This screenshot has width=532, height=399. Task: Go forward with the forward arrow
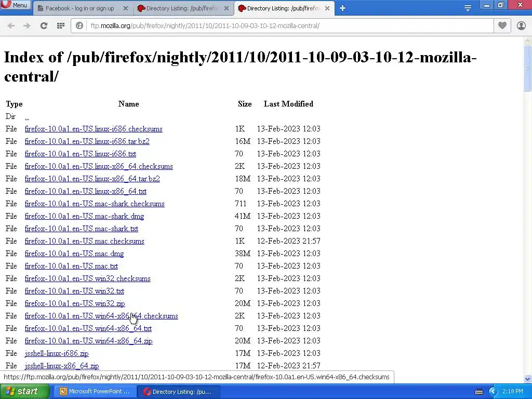point(27,25)
